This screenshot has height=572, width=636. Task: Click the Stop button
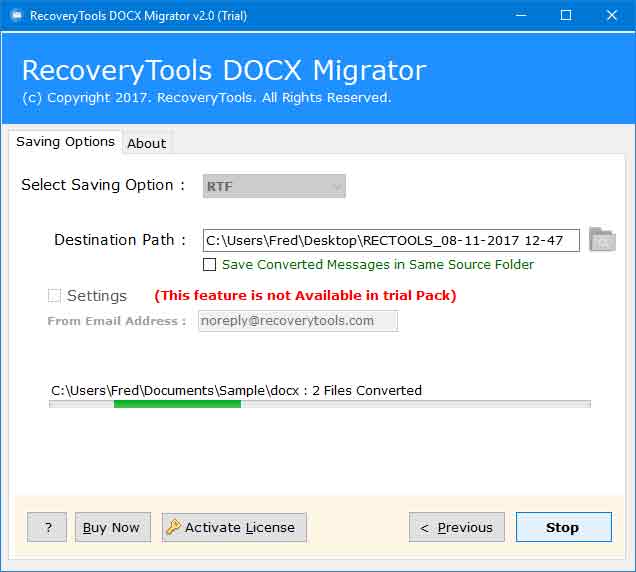563,527
